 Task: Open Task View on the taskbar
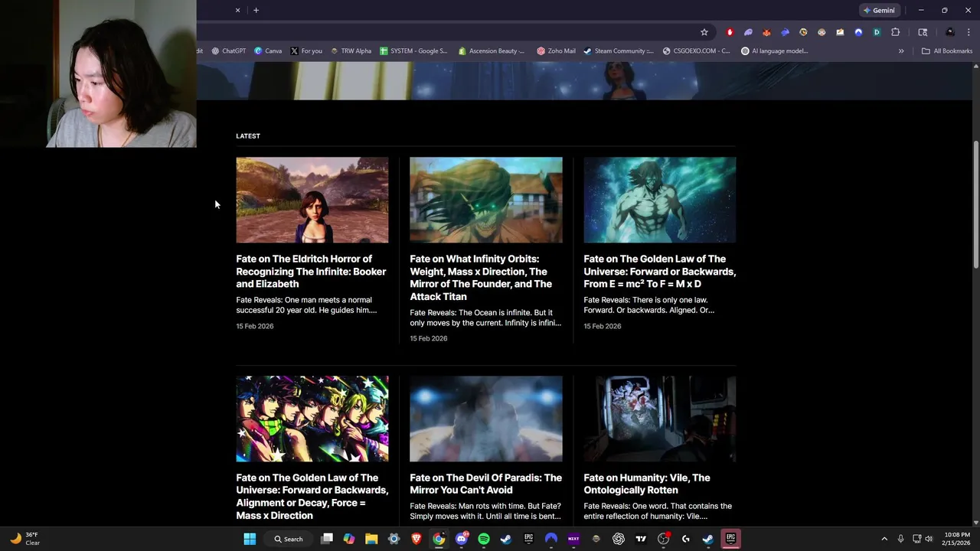327,539
